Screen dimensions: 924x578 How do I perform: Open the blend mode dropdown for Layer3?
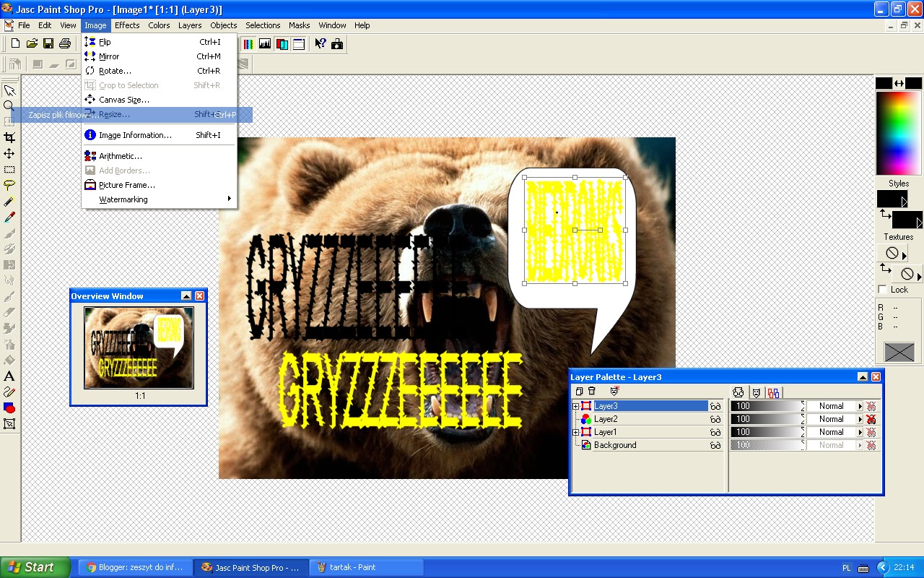click(x=860, y=406)
